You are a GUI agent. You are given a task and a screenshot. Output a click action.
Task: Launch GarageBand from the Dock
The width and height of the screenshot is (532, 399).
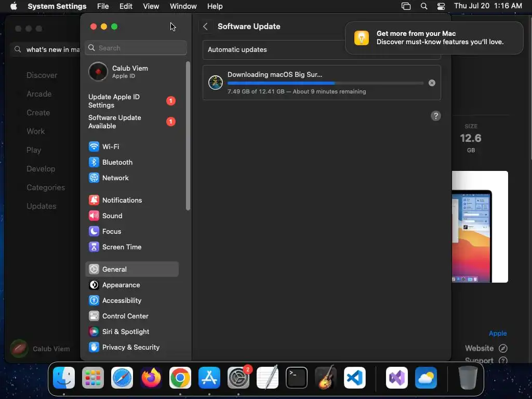coord(326,378)
